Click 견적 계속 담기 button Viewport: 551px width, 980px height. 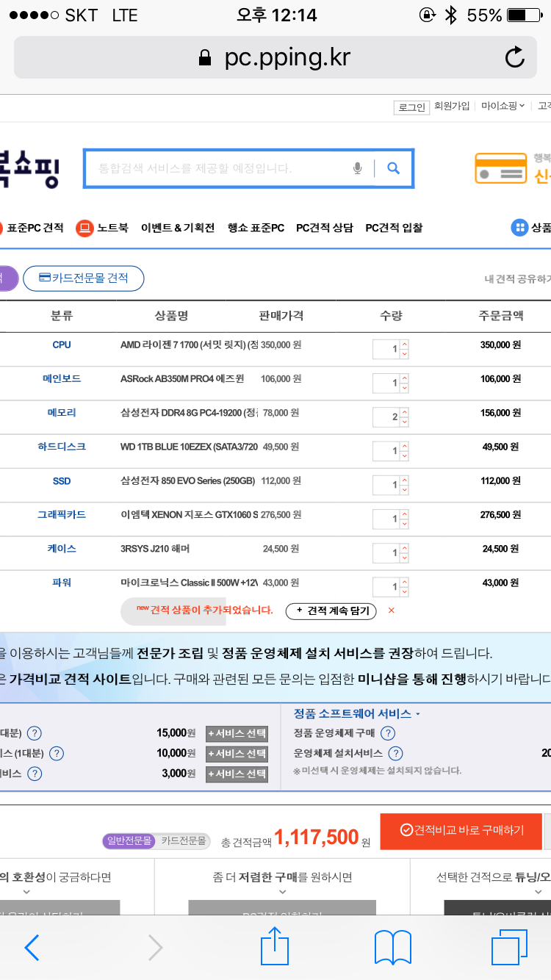tap(331, 611)
